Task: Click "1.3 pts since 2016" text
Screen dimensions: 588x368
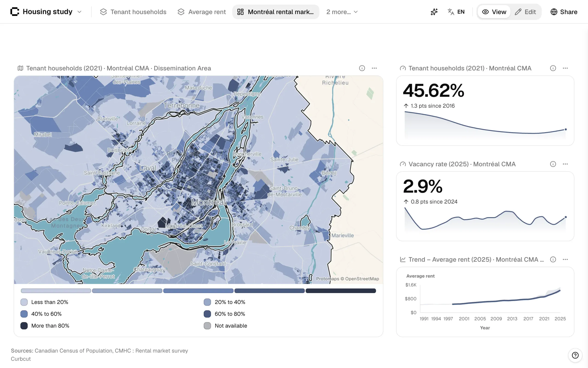Action: coord(433,106)
